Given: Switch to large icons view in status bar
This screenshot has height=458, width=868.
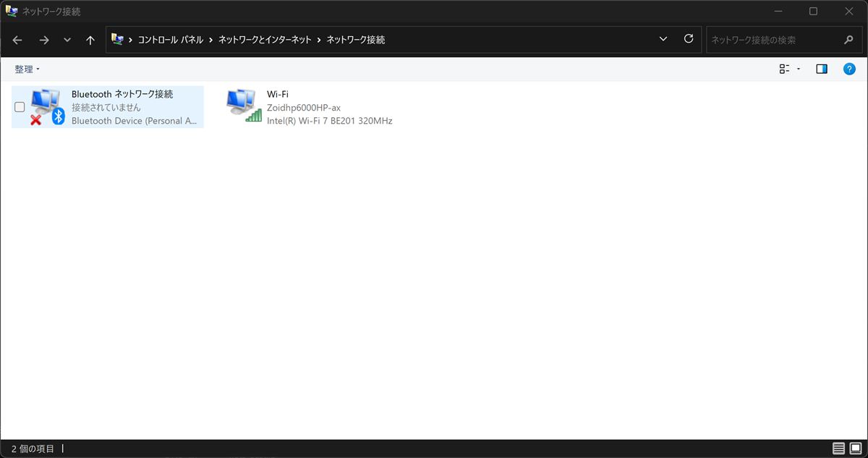Looking at the screenshot, I should point(856,449).
